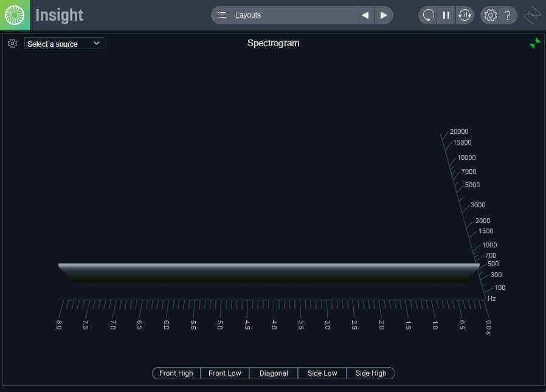Click the 0.0 s time axis label
Image resolution: width=546 pixels, height=392 pixels.
pyautogui.click(x=489, y=327)
